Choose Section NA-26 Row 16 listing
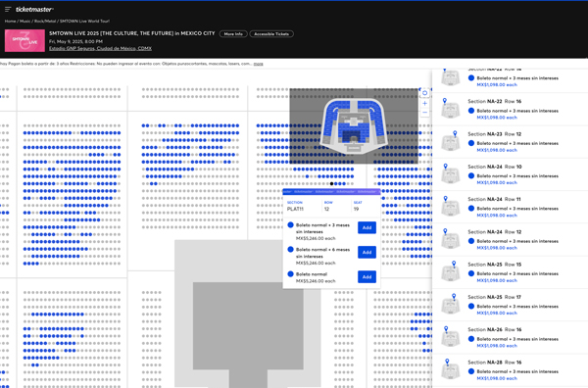The height and width of the screenshot is (388, 588). point(510,337)
